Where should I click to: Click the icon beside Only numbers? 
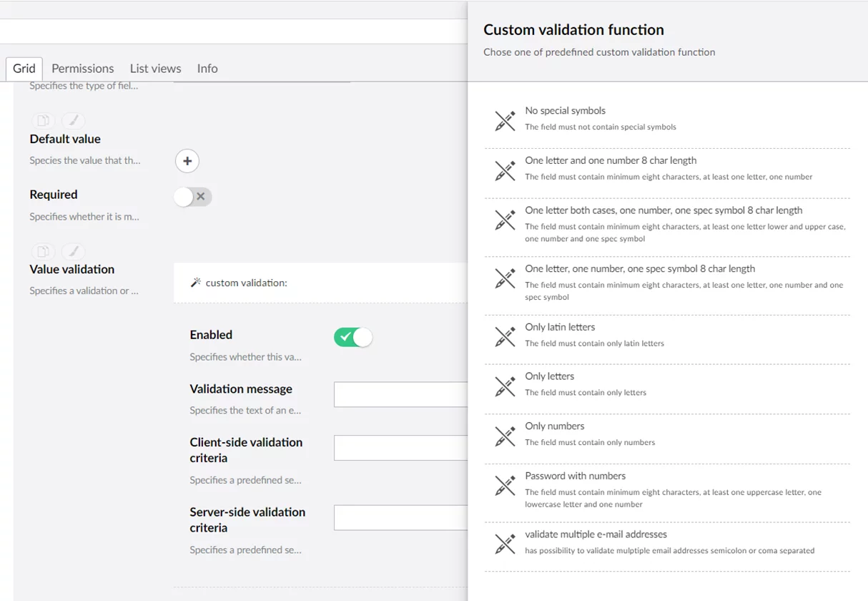click(x=505, y=436)
